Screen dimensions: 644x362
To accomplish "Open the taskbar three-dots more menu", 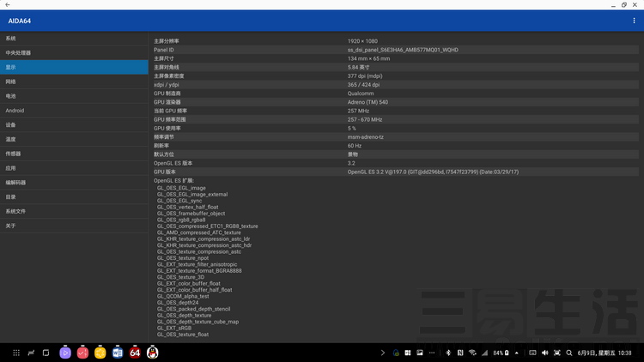I will click(432, 353).
